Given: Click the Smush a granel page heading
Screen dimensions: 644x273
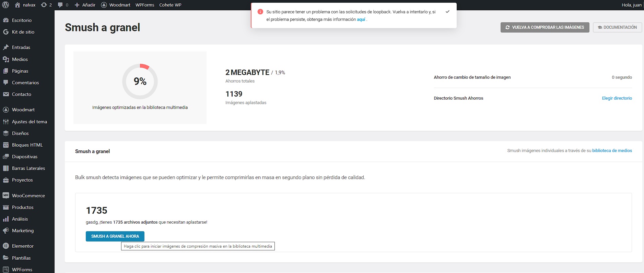Looking at the screenshot, I should [102, 27].
